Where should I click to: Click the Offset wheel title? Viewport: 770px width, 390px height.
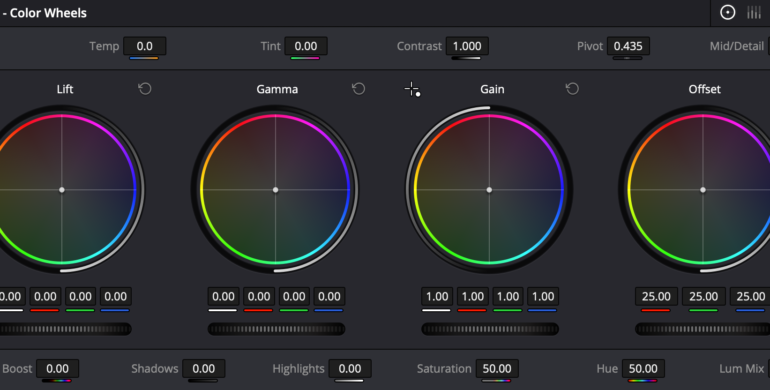click(705, 89)
